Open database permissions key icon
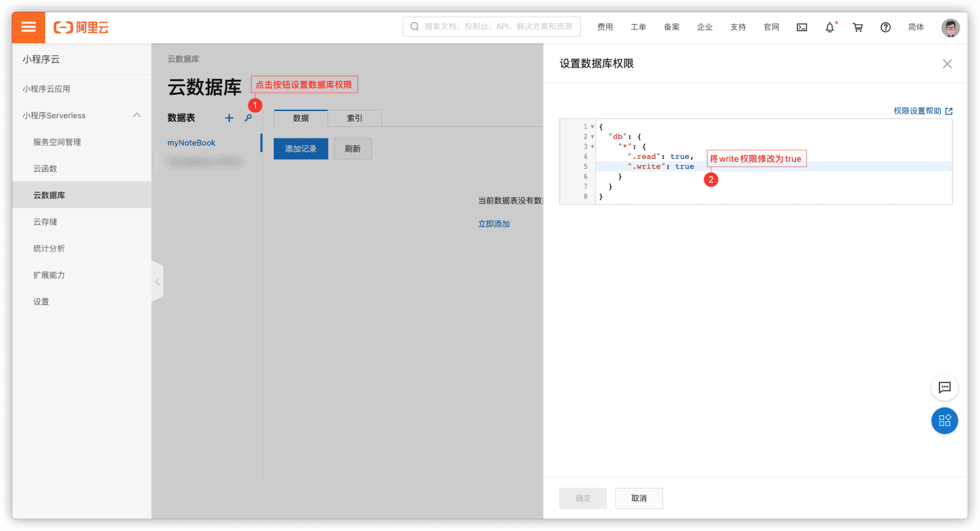Screen dimensions: 980x531 [x=248, y=118]
